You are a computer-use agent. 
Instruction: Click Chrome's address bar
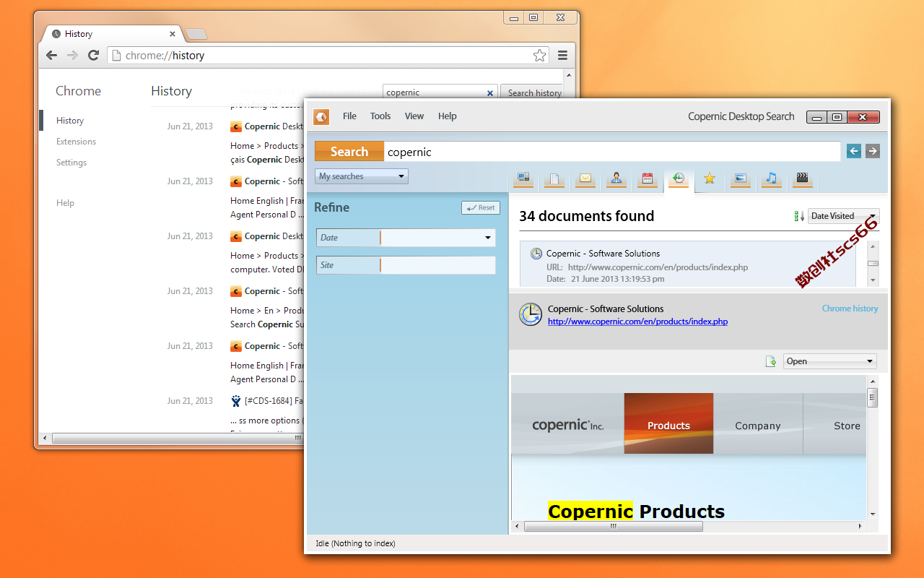pos(328,56)
